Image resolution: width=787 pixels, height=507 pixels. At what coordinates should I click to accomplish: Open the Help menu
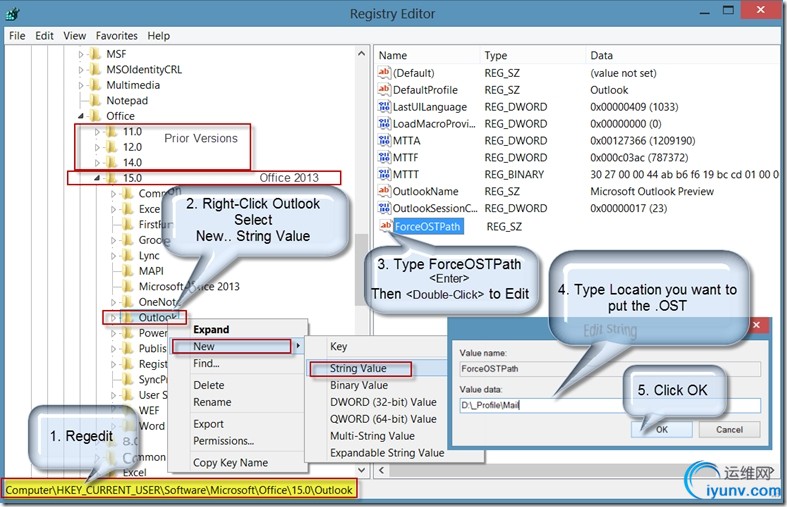(159, 36)
